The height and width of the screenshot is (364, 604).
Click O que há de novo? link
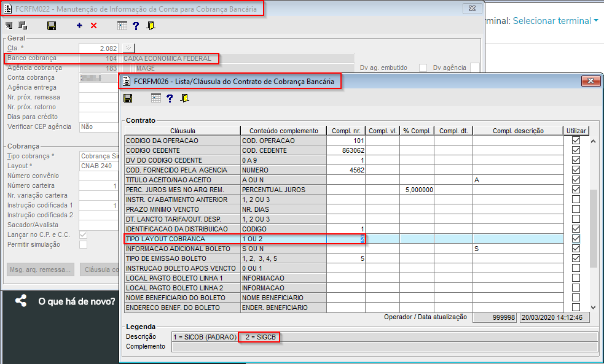[77, 301]
